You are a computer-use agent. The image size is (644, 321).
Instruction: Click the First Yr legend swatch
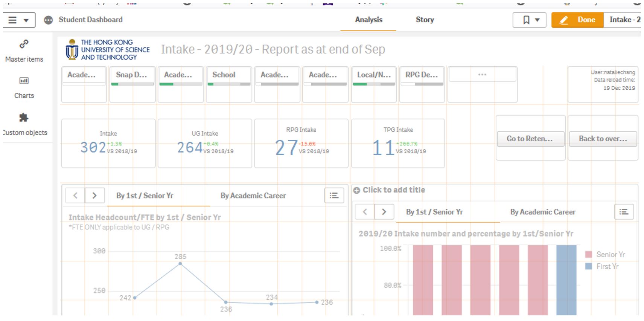coord(589,266)
